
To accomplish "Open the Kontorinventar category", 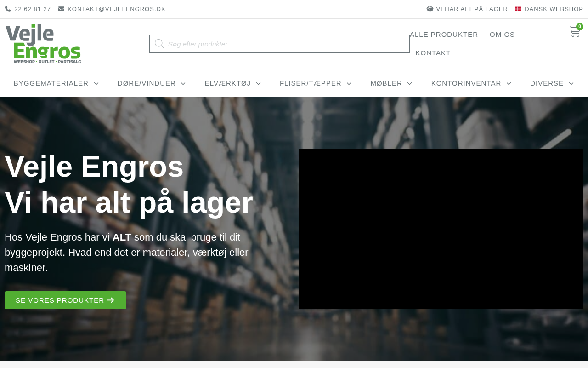I will 466,83.
